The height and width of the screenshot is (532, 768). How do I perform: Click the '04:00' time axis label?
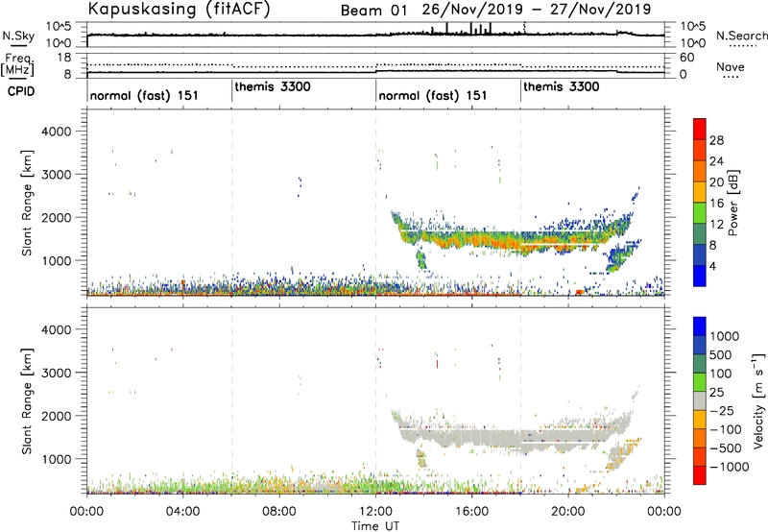182,512
